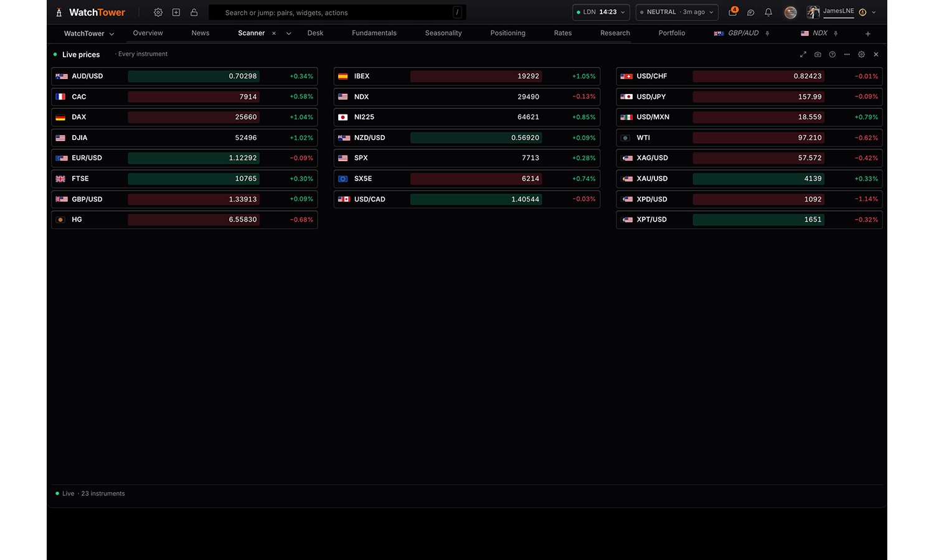Select the WTI instrument row
The height and width of the screenshot is (560, 934).
(749, 138)
